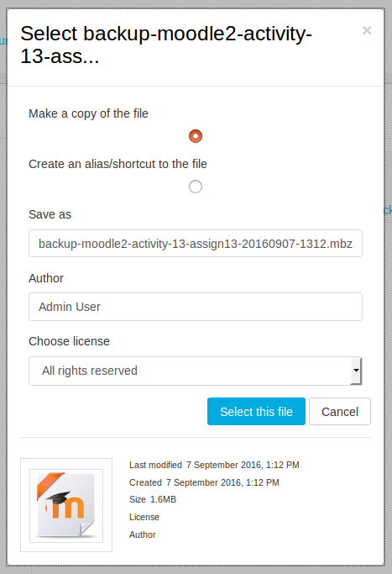Open the Choose license dropdown

coord(196,371)
